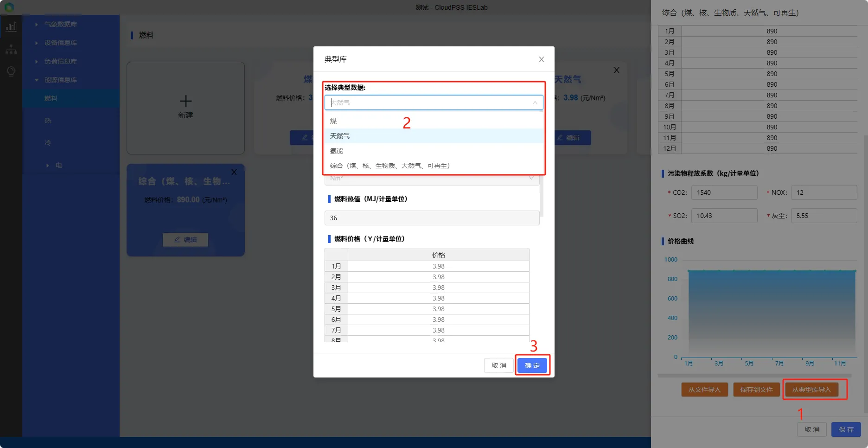Click the 灰尘 input showing 5.55
The image size is (868, 448).
coord(824,216)
